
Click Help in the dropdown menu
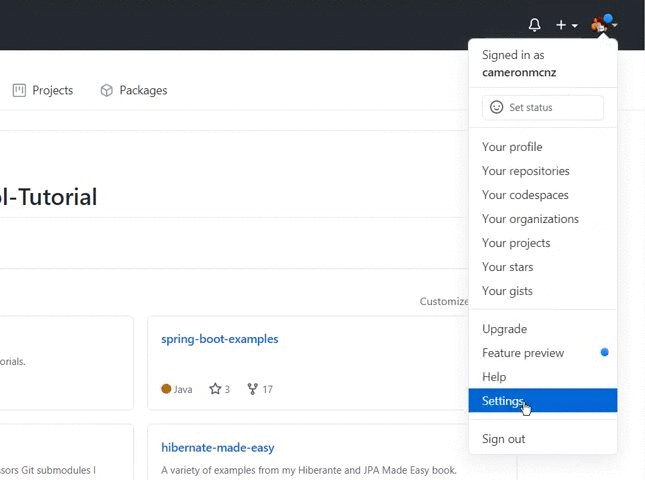494,377
